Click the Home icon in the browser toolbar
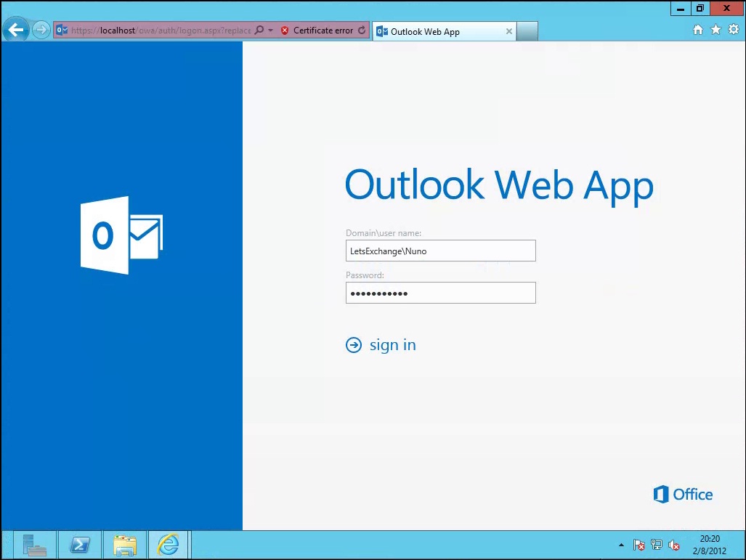 (x=698, y=30)
